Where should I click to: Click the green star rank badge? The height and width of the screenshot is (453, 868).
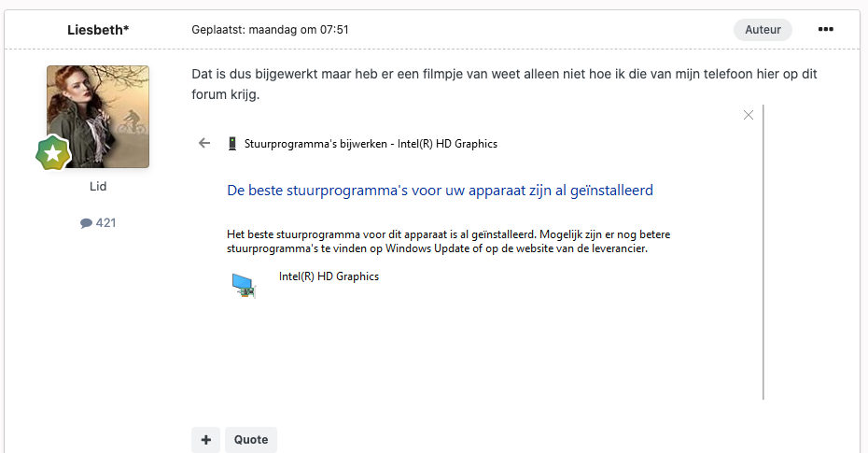tap(53, 153)
